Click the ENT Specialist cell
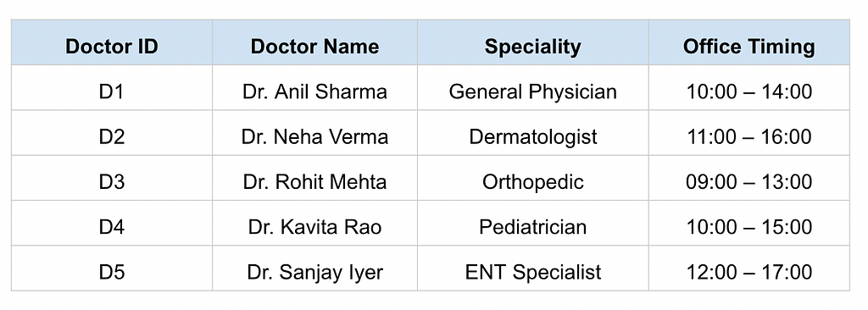 [x=533, y=268]
